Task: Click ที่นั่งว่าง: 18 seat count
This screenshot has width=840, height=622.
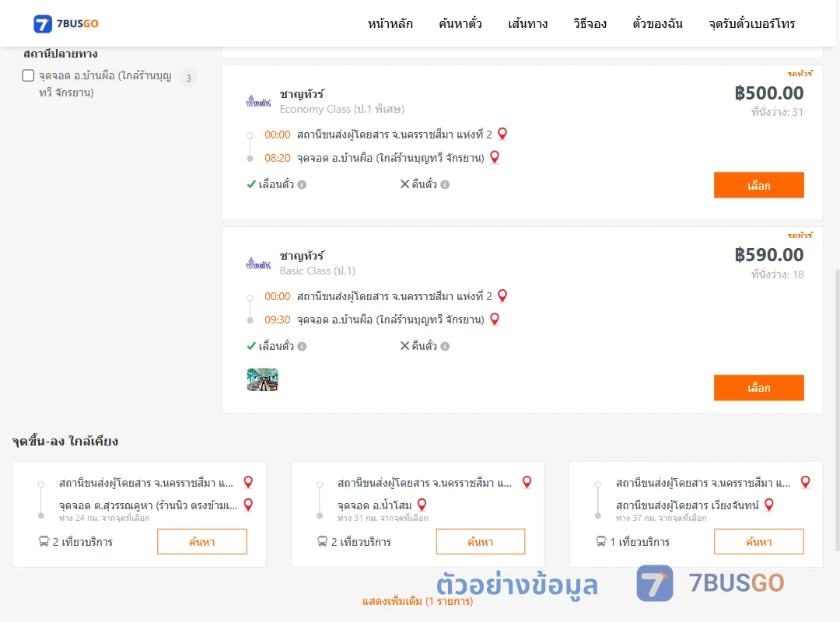Action: click(777, 274)
